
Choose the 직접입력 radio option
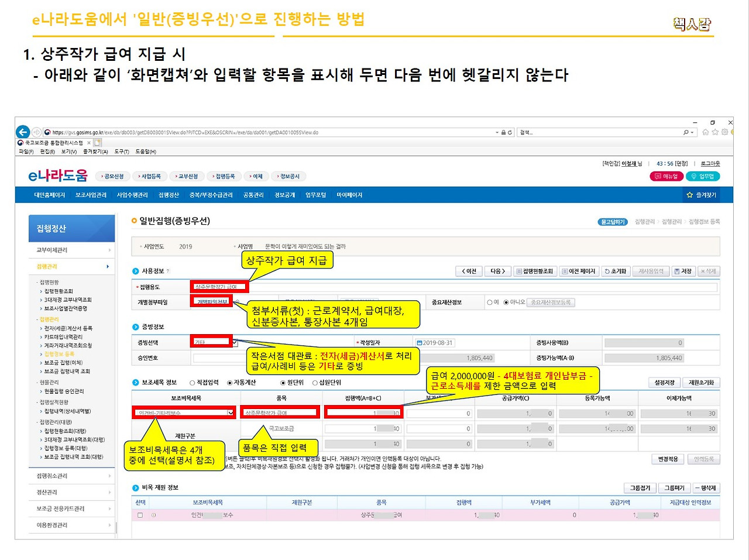[193, 383]
